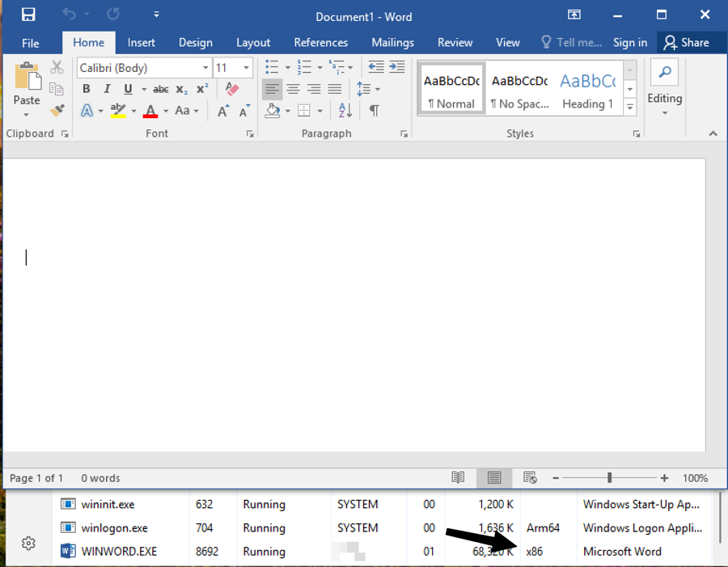Cut the selection with the scissors icon
This screenshot has width=728, height=567.
point(57,67)
